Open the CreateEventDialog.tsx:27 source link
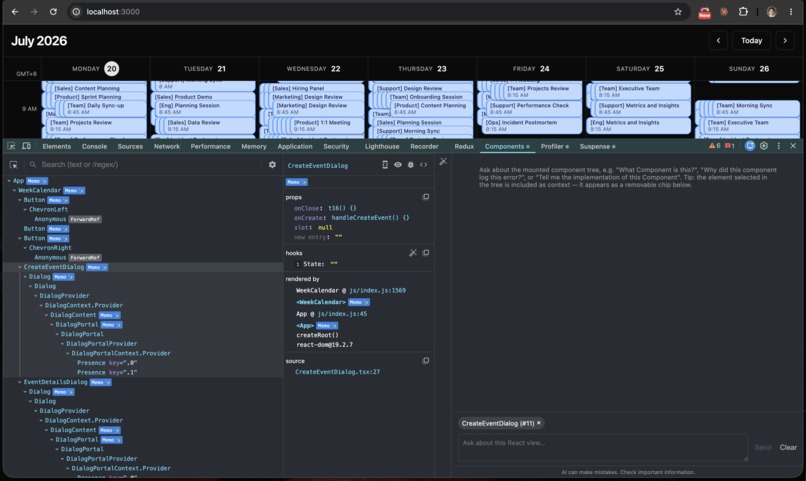 pos(337,372)
